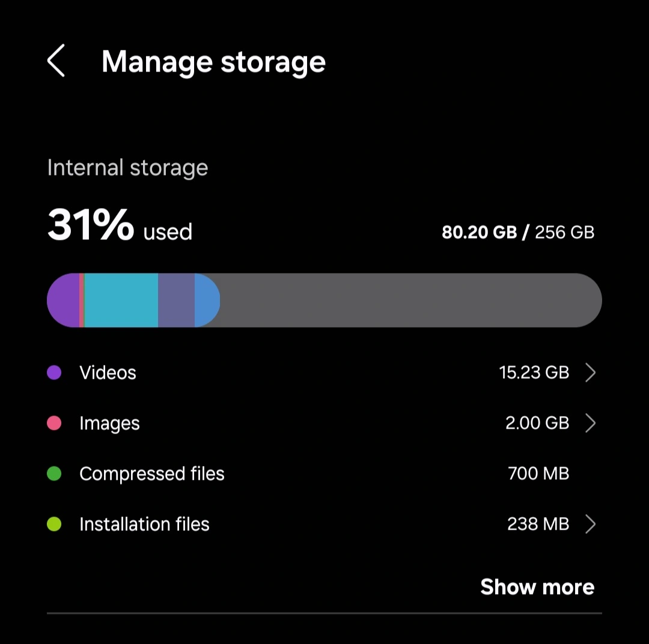The image size is (649, 644).
Task: Open Videos via its chevron arrow
Action: 591,372
